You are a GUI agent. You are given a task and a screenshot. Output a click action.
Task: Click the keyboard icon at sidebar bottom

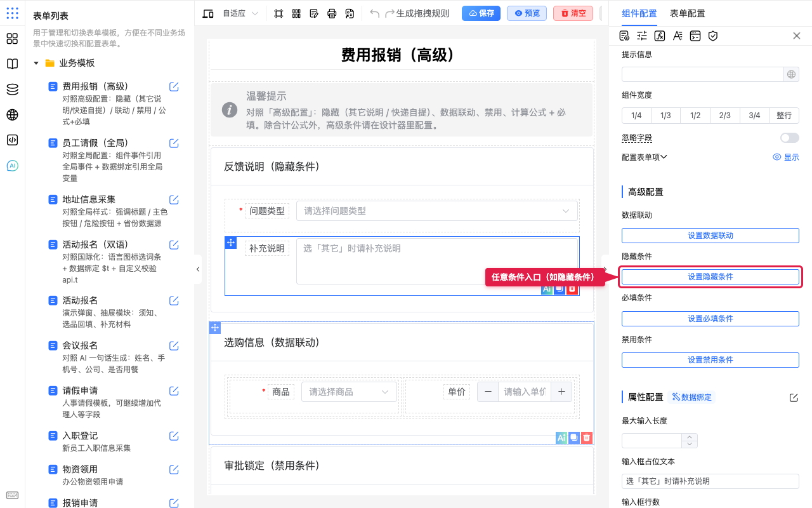pos(12,495)
